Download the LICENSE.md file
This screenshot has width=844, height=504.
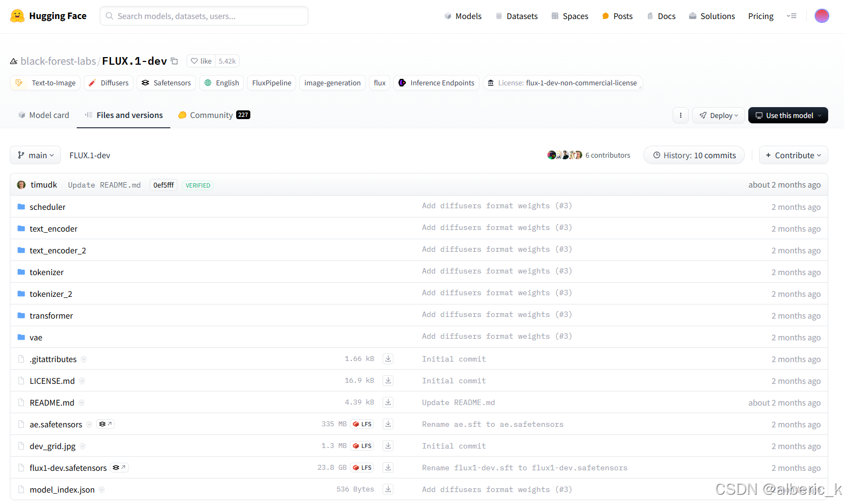[388, 381]
